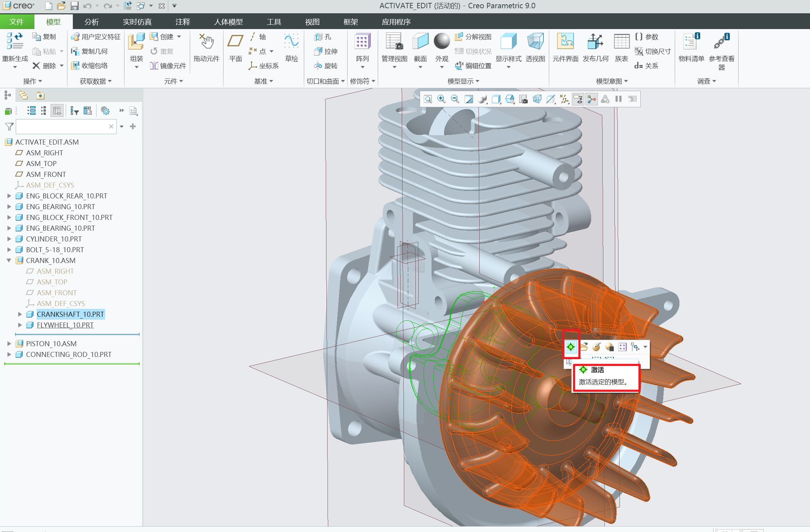Toggle the spin center display button
The width and height of the screenshot is (810, 532).
click(x=592, y=99)
